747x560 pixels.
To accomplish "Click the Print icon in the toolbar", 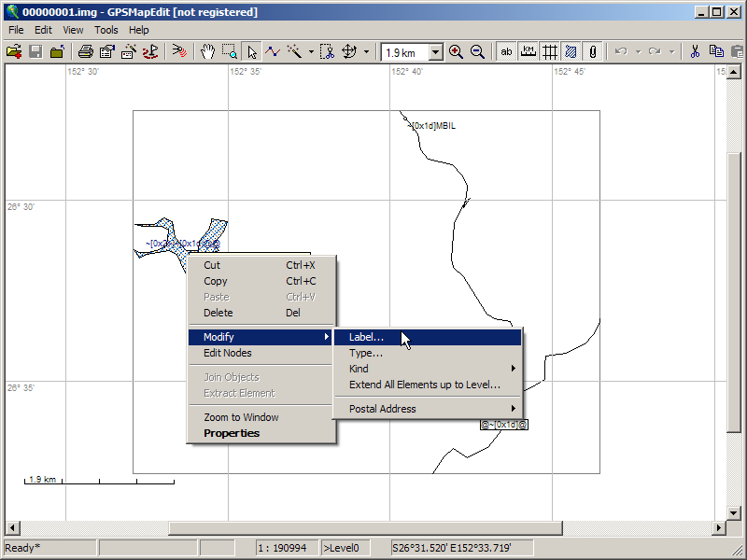I will pyautogui.click(x=86, y=52).
